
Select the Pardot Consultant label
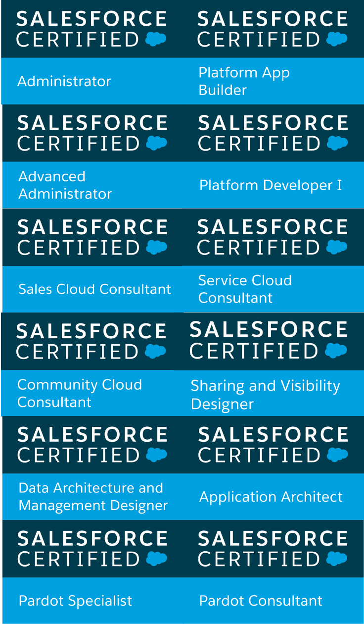[261, 601]
